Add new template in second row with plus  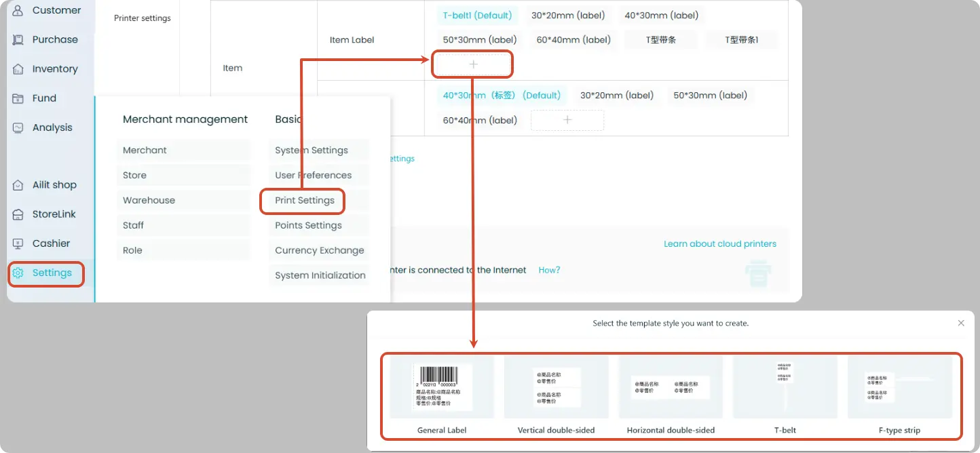click(x=567, y=120)
